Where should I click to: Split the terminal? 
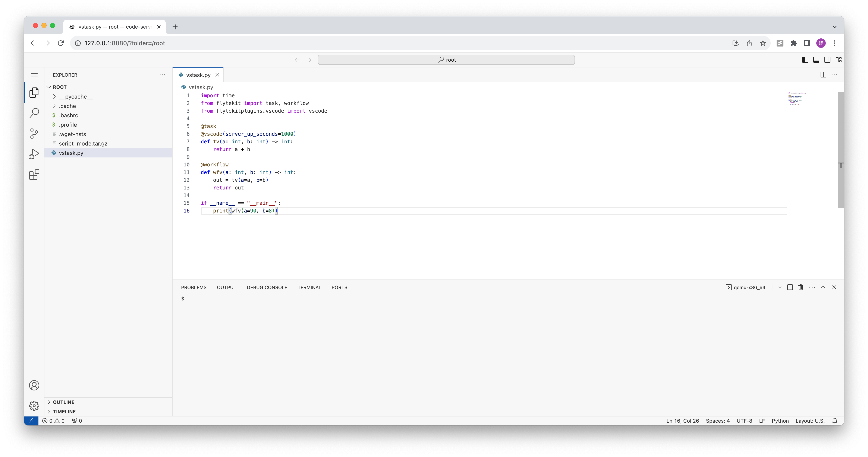(x=790, y=287)
